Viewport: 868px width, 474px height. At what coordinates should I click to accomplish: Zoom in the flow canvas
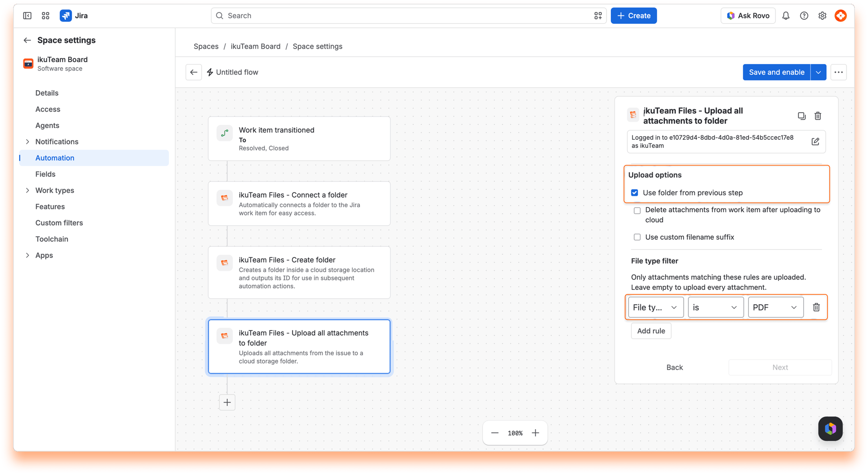(x=535, y=433)
